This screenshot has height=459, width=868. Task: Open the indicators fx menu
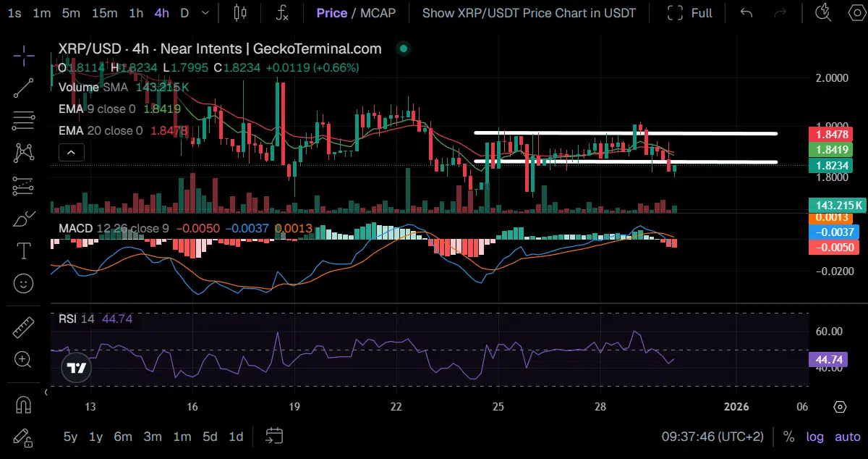[283, 12]
